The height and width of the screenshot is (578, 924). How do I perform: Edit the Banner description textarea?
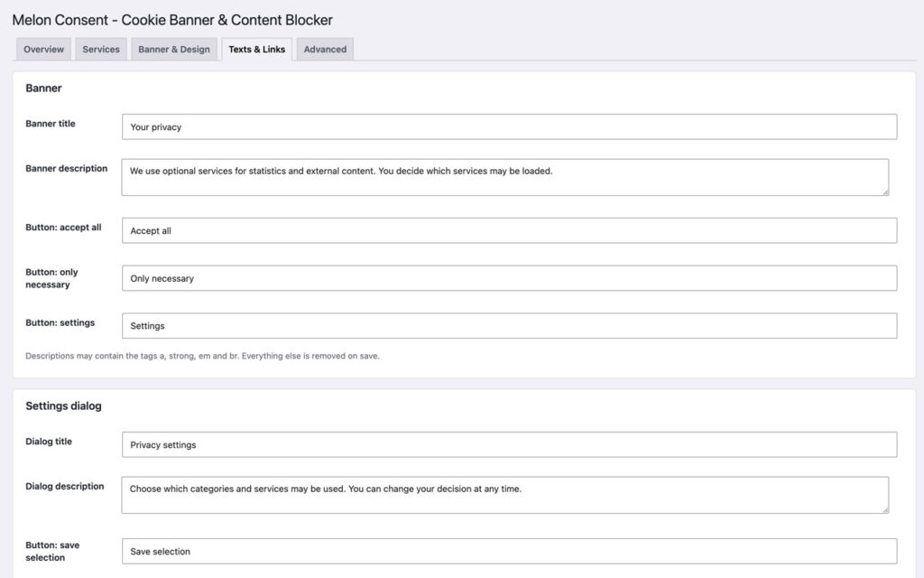pos(505,177)
